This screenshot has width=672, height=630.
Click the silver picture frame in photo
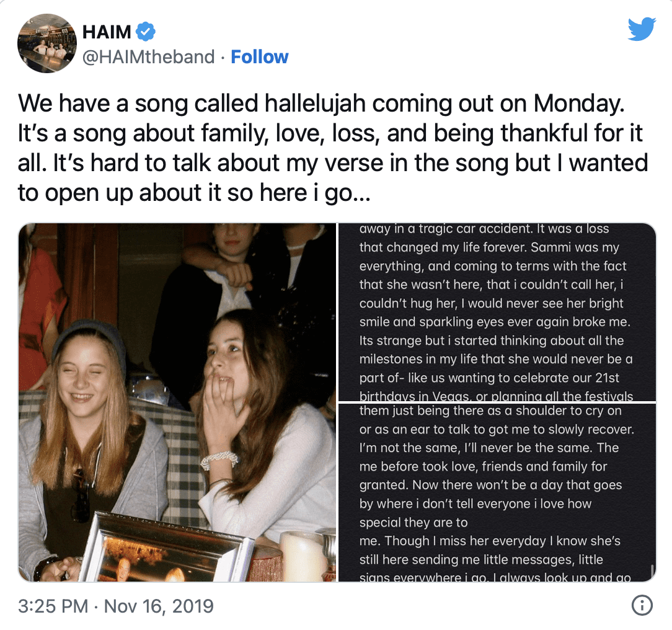tap(167, 553)
